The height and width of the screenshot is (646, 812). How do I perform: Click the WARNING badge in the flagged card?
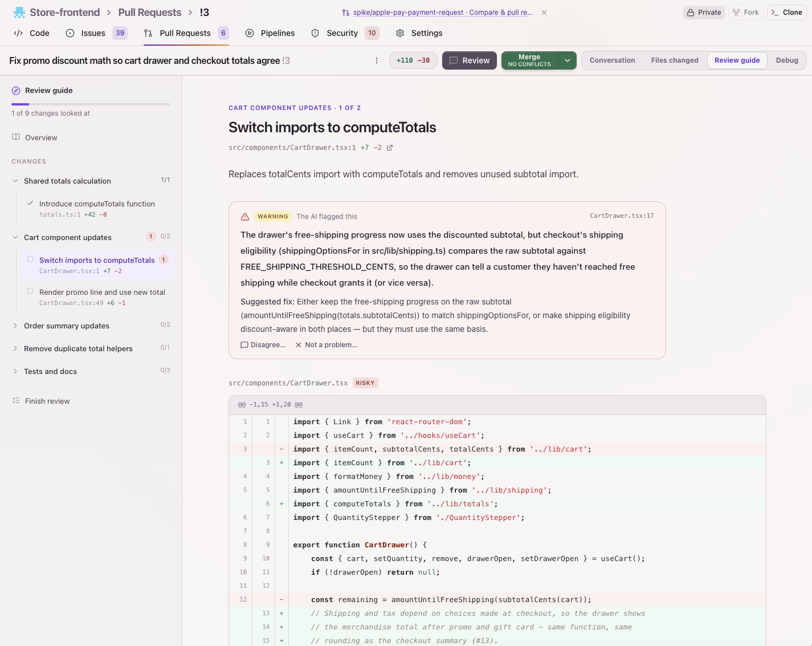pos(273,217)
